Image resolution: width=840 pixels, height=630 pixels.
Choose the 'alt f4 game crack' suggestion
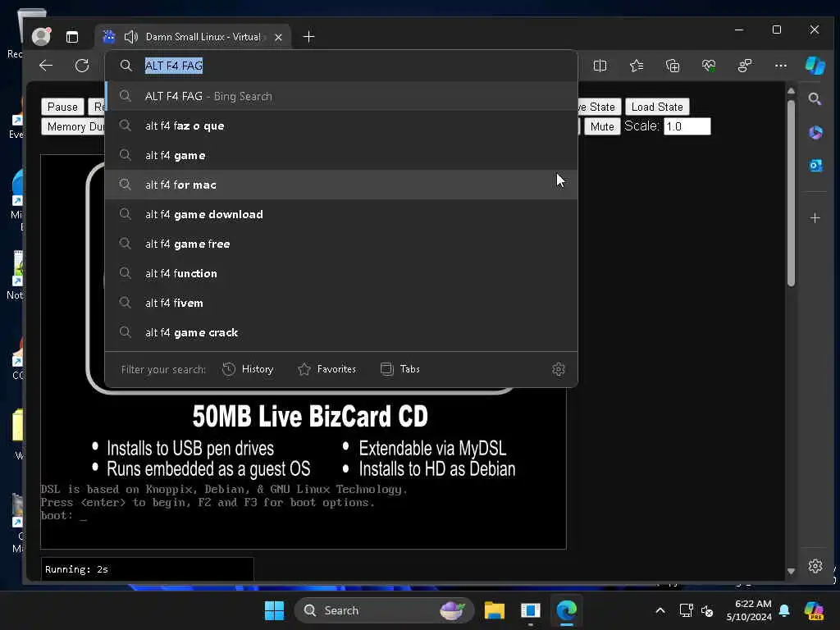pos(341,332)
